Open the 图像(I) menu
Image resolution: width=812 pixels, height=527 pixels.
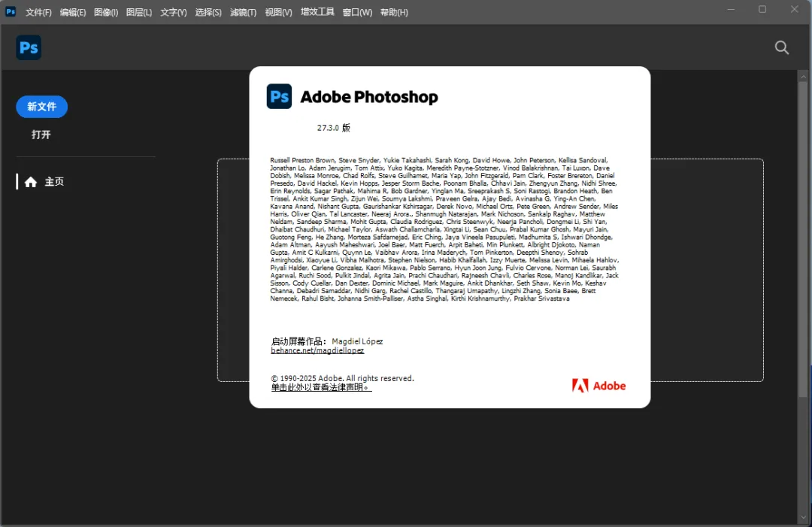point(106,12)
